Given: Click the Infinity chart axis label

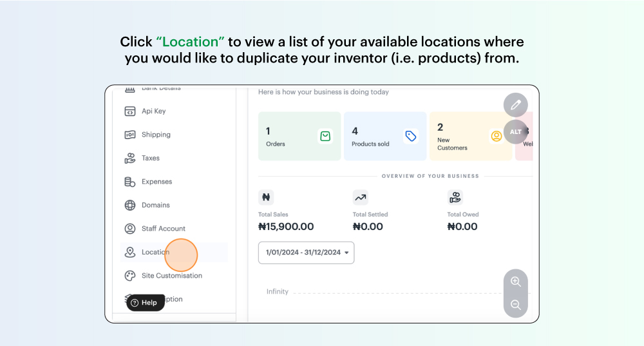Looking at the screenshot, I should point(277,291).
